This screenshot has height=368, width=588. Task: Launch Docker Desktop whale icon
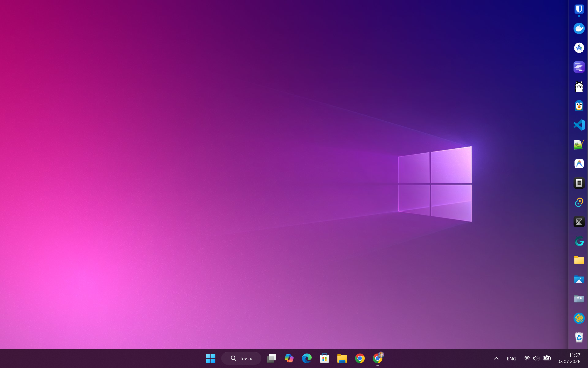tap(579, 29)
